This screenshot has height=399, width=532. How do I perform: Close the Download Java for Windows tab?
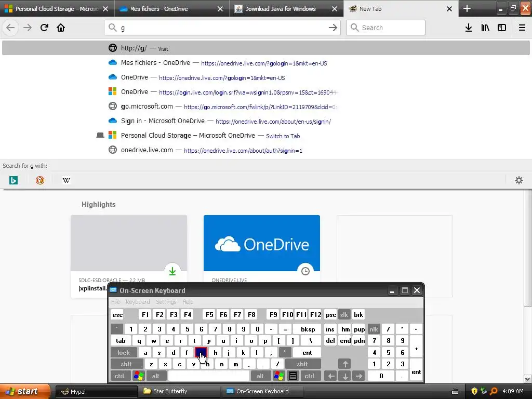pyautogui.click(x=335, y=9)
